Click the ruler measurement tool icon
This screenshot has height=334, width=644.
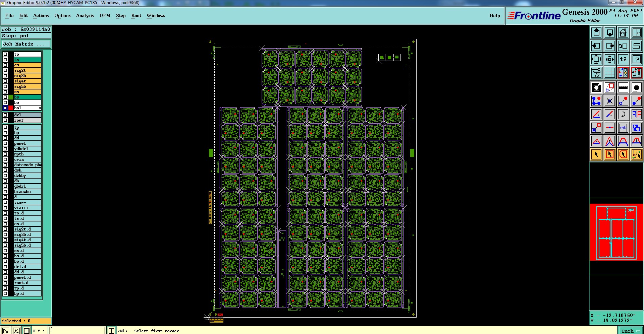[623, 87]
